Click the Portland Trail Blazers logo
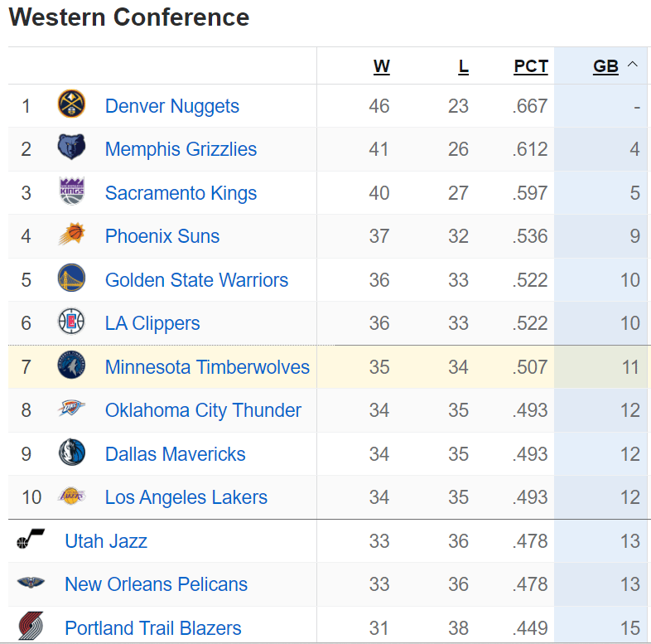651x644 pixels. (x=31, y=627)
